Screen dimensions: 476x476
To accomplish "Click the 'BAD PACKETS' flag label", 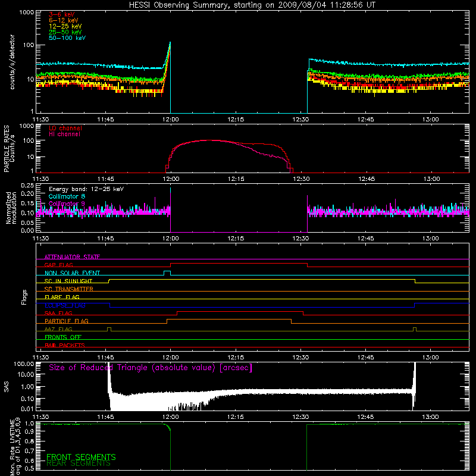I will [x=65, y=345].
